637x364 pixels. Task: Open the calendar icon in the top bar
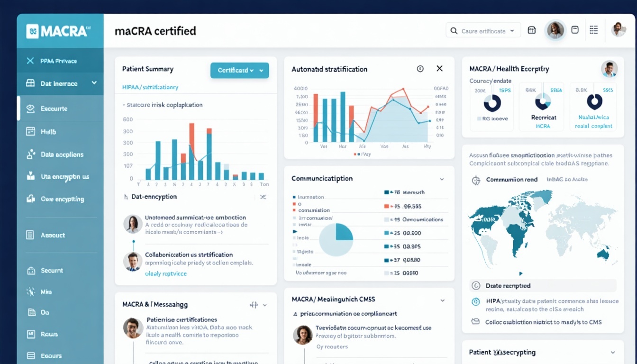pyautogui.click(x=531, y=29)
